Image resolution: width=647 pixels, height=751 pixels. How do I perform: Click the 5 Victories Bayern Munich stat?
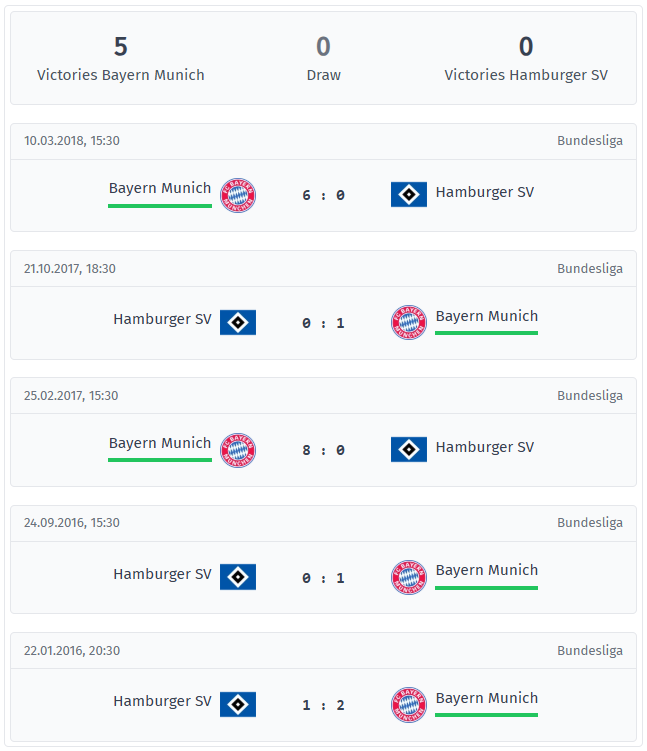(121, 58)
